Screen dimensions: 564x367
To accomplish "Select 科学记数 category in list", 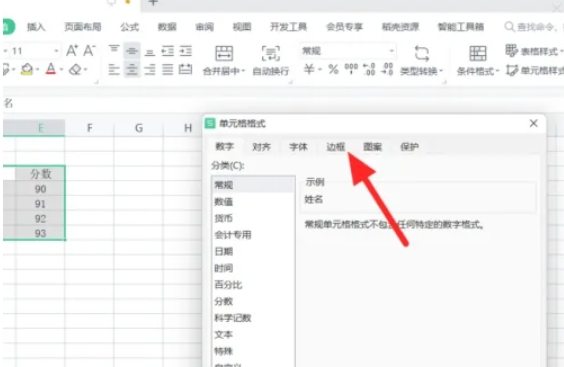I will point(253,318).
